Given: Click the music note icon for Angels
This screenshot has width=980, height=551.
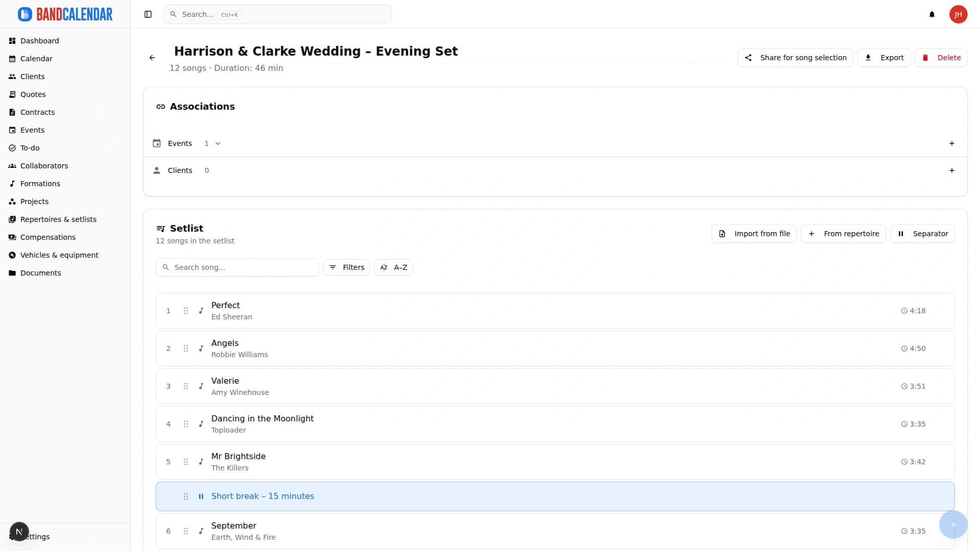Looking at the screenshot, I should (201, 348).
